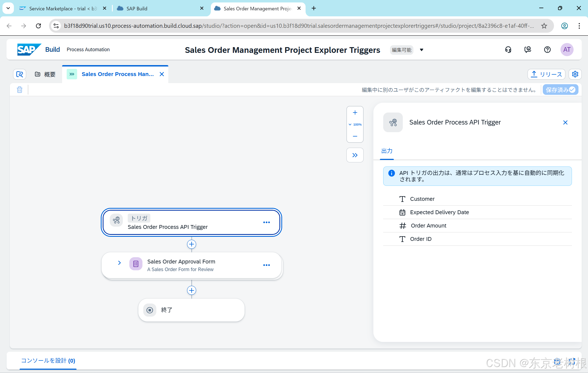The width and height of the screenshot is (588, 373).
Task: Open the project status dropdown arrow
Action: click(422, 50)
